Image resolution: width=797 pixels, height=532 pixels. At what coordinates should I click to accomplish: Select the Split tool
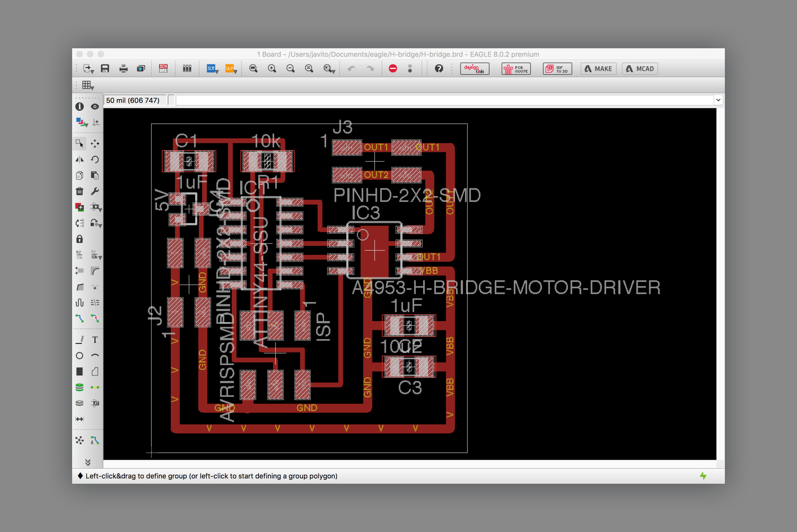pos(79,287)
